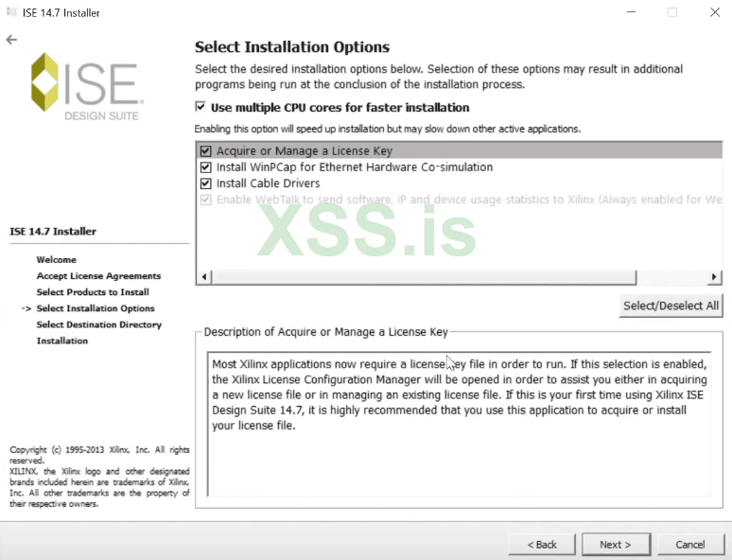Toggle Use multiple CPU cores checkbox
Image resolution: width=732 pixels, height=560 pixels.
coord(200,107)
